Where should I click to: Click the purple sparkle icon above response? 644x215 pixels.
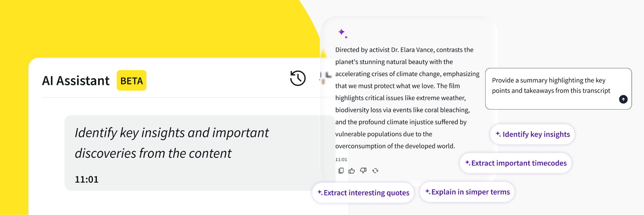click(x=342, y=33)
